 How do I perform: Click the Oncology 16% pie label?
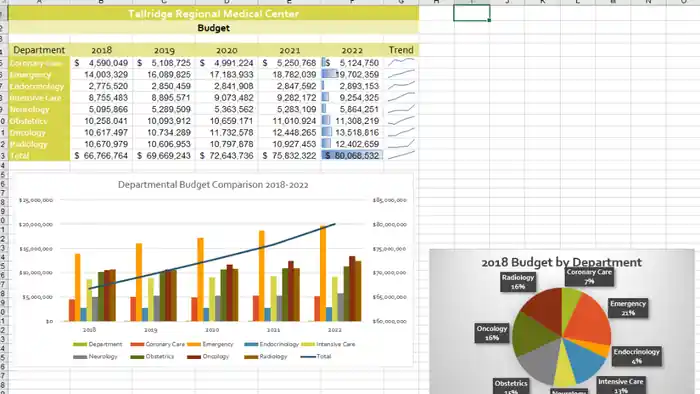492,333
